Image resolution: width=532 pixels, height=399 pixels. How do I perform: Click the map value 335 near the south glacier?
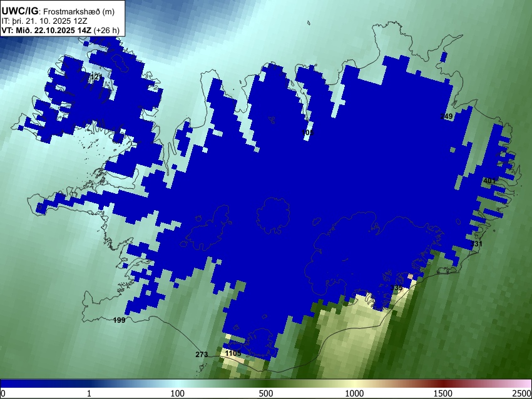pyautogui.click(x=396, y=288)
